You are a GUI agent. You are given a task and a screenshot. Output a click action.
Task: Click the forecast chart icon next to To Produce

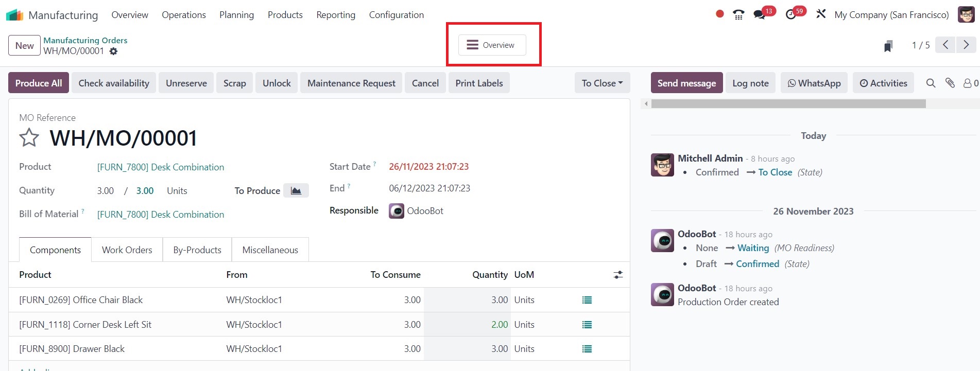coord(296,191)
